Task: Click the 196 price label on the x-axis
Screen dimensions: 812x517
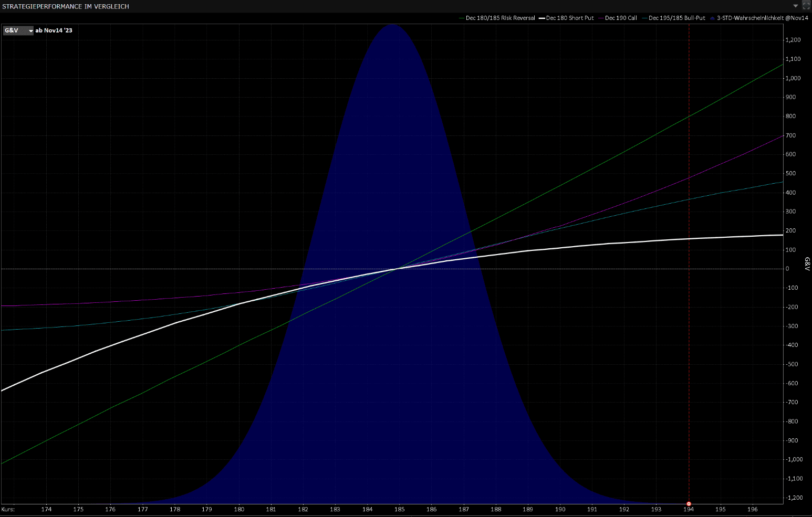Action: [753, 509]
